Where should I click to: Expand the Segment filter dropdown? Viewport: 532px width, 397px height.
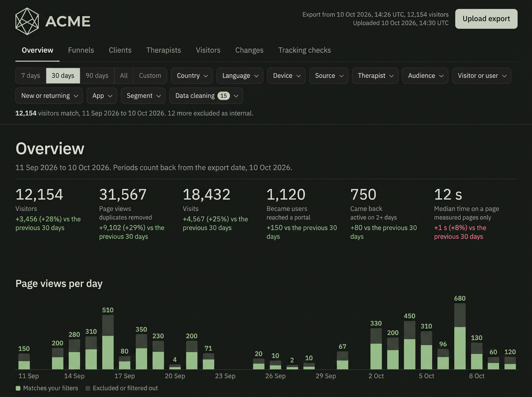pyautogui.click(x=143, y=96)
